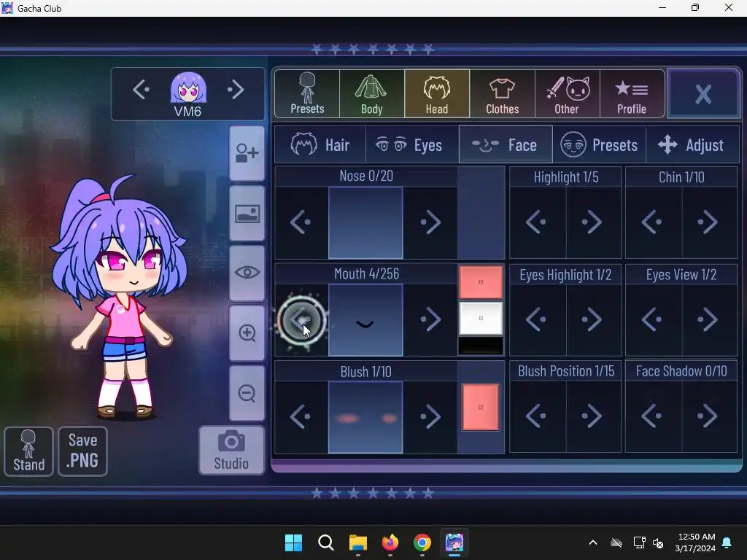747x560 pixels.
Task: Decrease the Blush Position value
Action: tap(538, 416)
